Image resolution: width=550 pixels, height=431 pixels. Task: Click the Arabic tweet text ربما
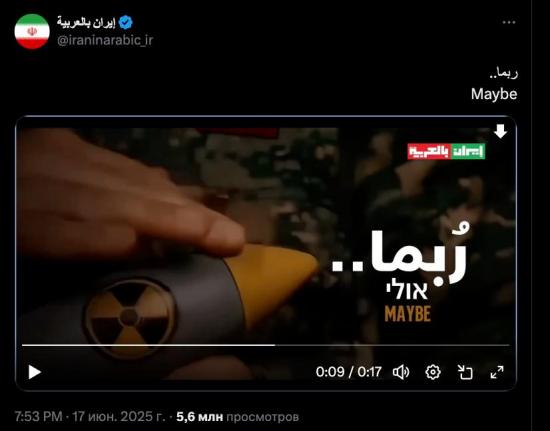point(503,73)
